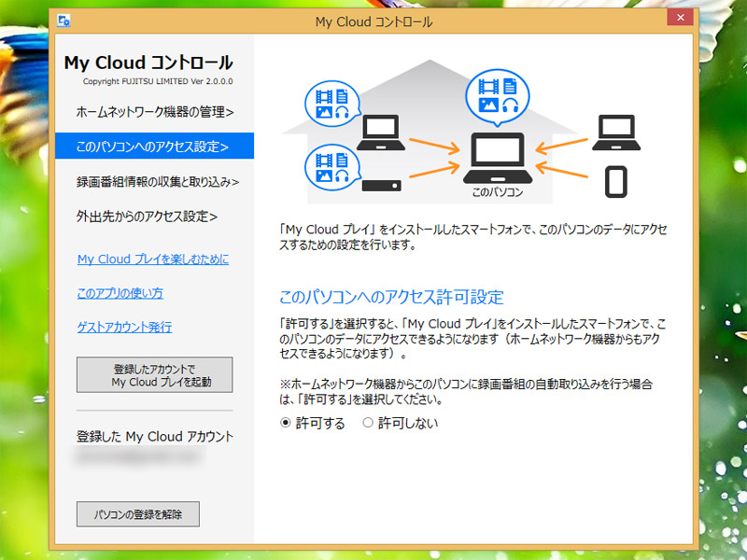747x560 pixels.
Task: Click the 'ゲストアカウント発行' link
Action: 124,327
